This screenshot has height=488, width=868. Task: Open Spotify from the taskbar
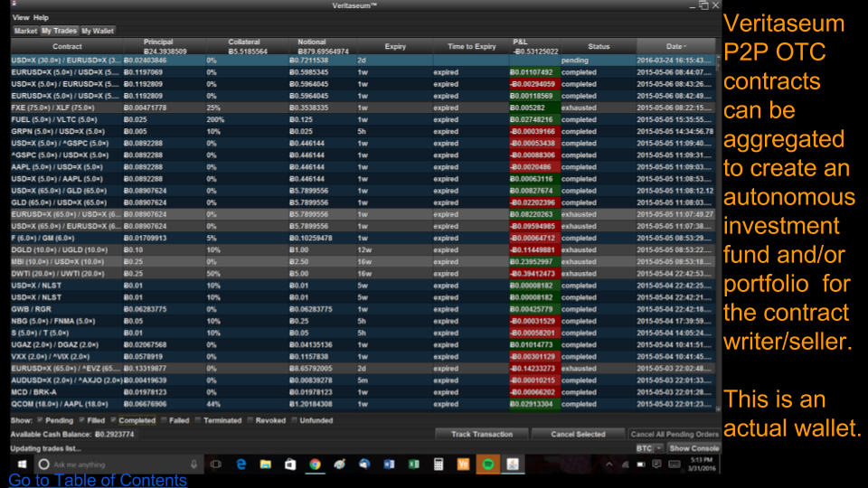[x=487, y=465]
